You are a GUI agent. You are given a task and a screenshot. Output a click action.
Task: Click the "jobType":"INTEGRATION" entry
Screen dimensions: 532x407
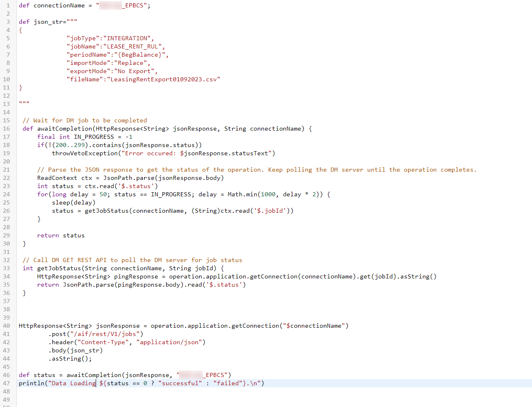(110, 38)
